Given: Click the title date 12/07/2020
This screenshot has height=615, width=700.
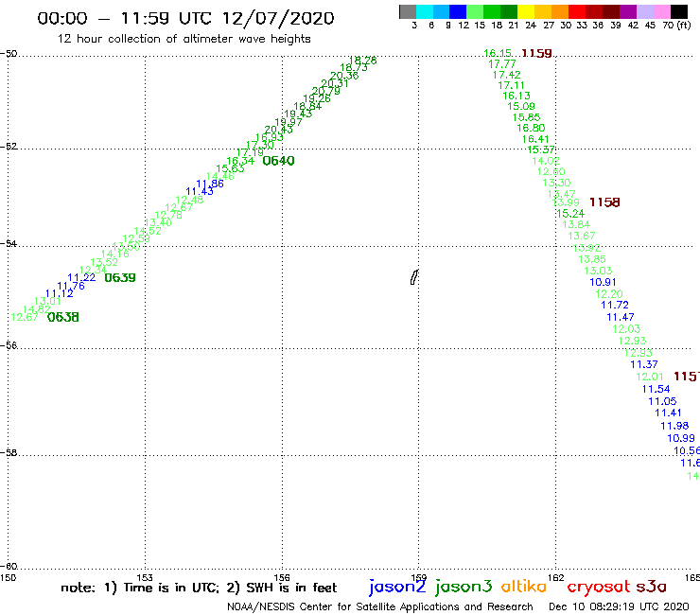Looking at the screenshot, I should click(x=278, y=18).
